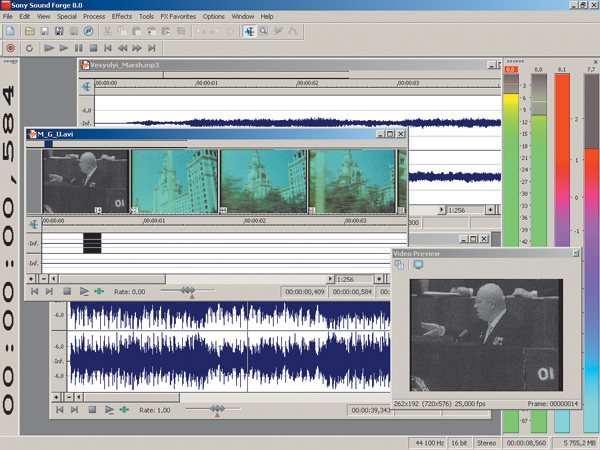This screenshot has height=450, width=600.
Task: Click the 1:256 zoom ratio field in M_G_U.avi
Action: 354,279
